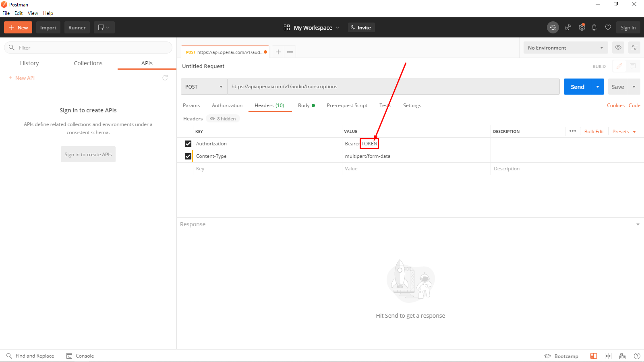
Task: Open the Authorization request tab
Action: [x=227, y=105]
